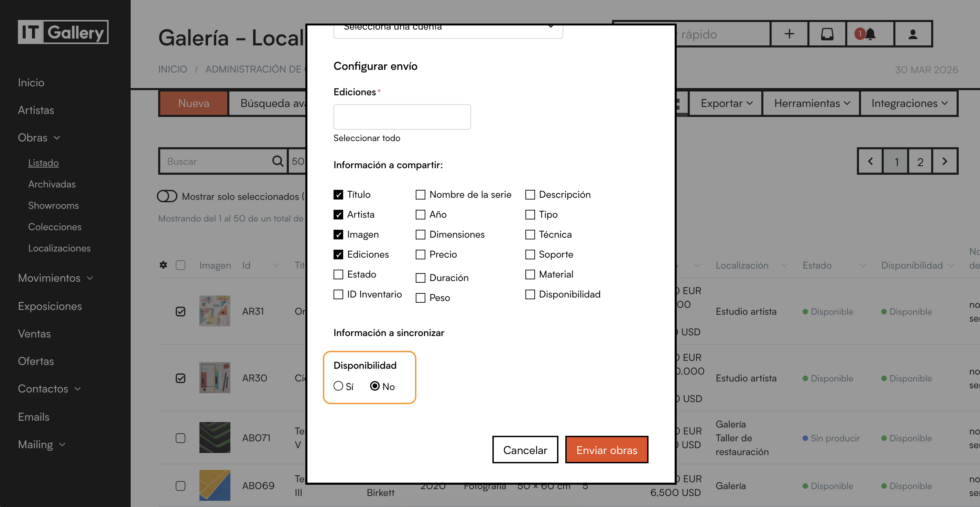The width and height of the screenshot is (980, 507).
Task: Open the user profile icon
Action: pos(913,34)
